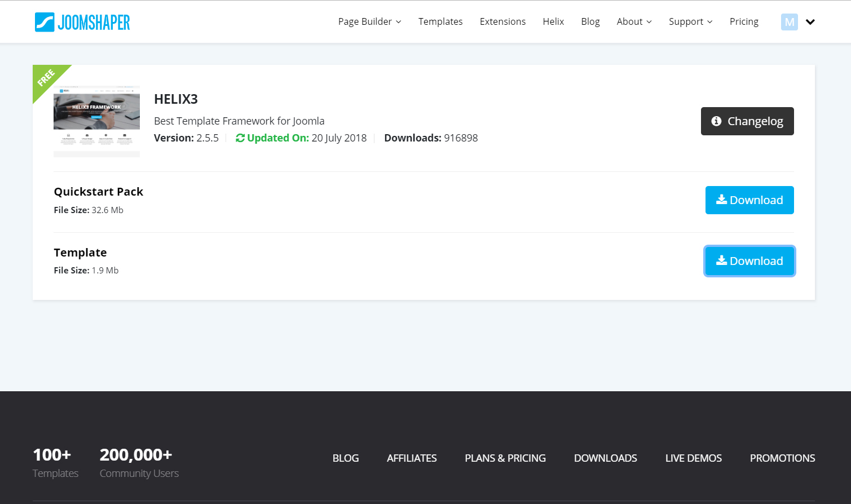
Task: Expand the user account dropdown arrow
Action: click(x=810, y=22)
